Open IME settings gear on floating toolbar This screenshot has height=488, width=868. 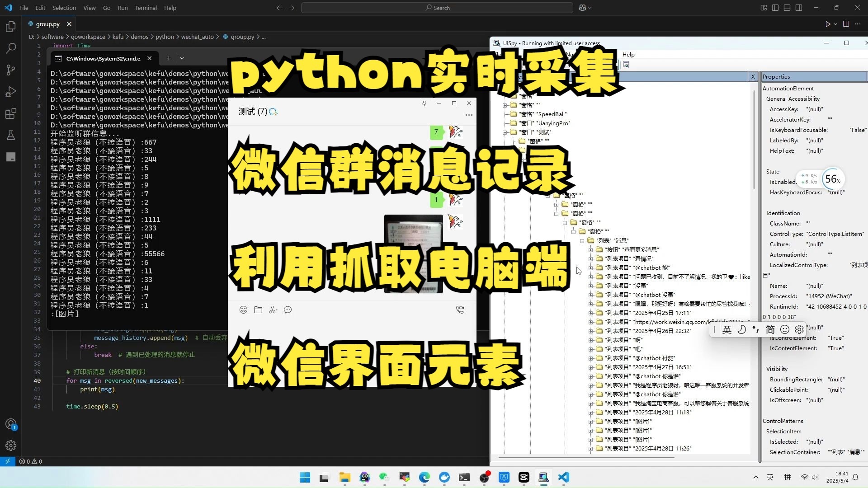[799, 330]
